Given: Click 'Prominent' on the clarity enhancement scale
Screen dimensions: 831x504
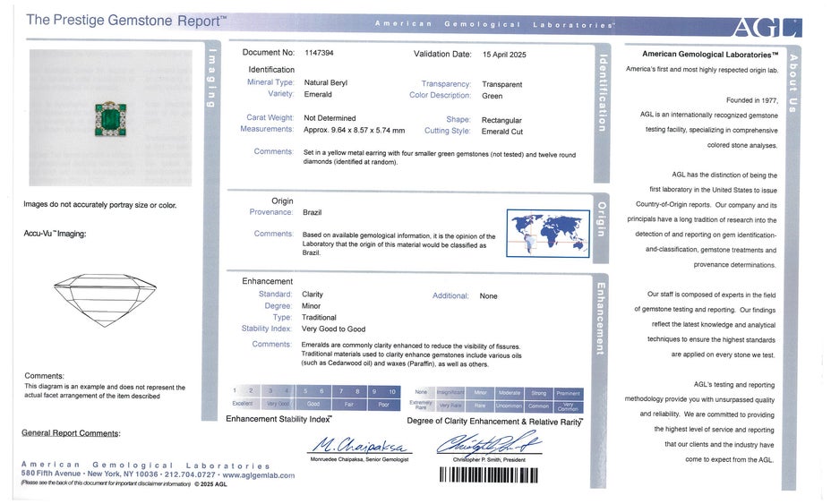Looking at the screenshot, I should pyautogui.click(x=568, y=392).
